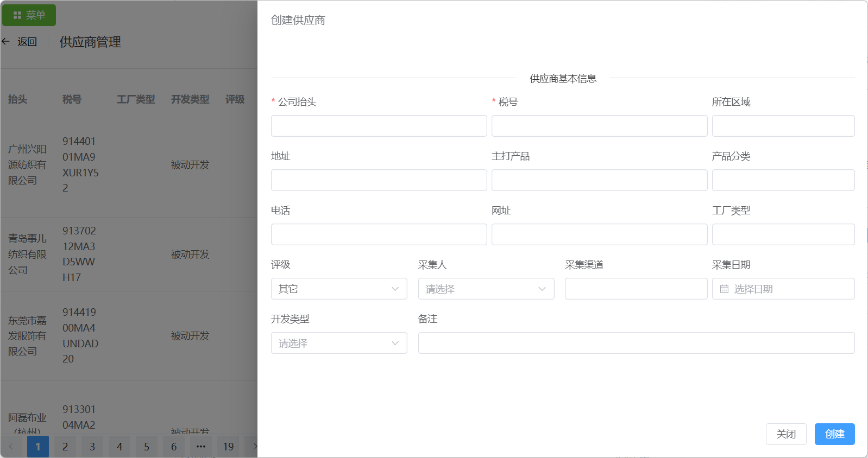Expand the 采集人 select dropdown
Viewport: 868px width, 458px height.
click(x=486, y=289)
